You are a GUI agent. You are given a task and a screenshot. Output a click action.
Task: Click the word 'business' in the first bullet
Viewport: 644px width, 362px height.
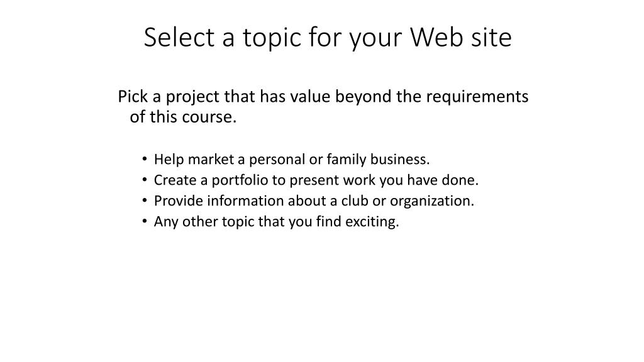pyautogui.click(x=399, y=159)
